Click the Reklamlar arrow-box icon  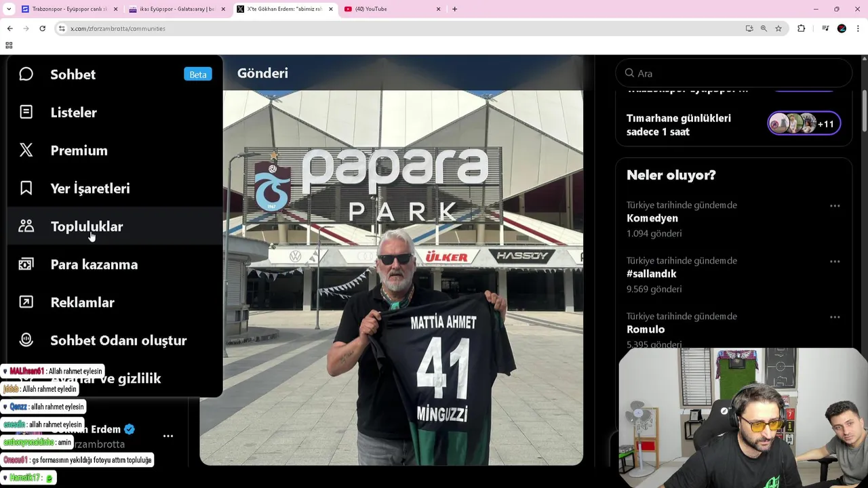point(26,302)
